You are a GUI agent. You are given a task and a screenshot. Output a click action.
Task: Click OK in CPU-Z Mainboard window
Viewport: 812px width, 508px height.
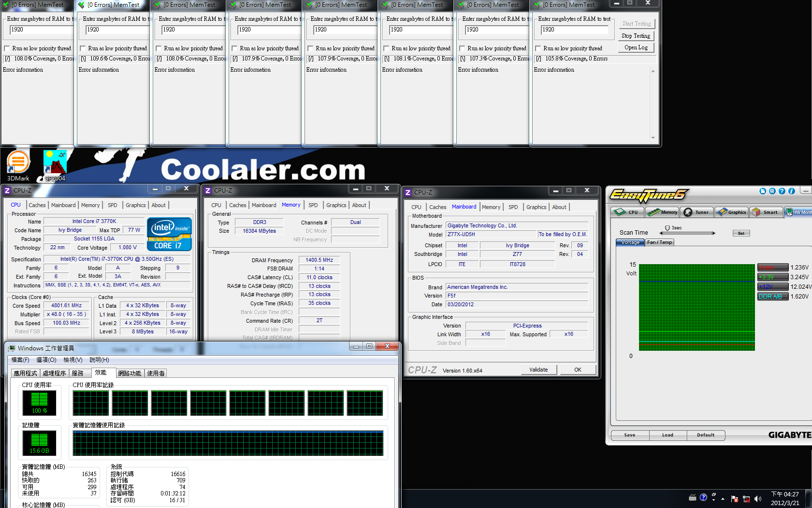click(578, 370)
